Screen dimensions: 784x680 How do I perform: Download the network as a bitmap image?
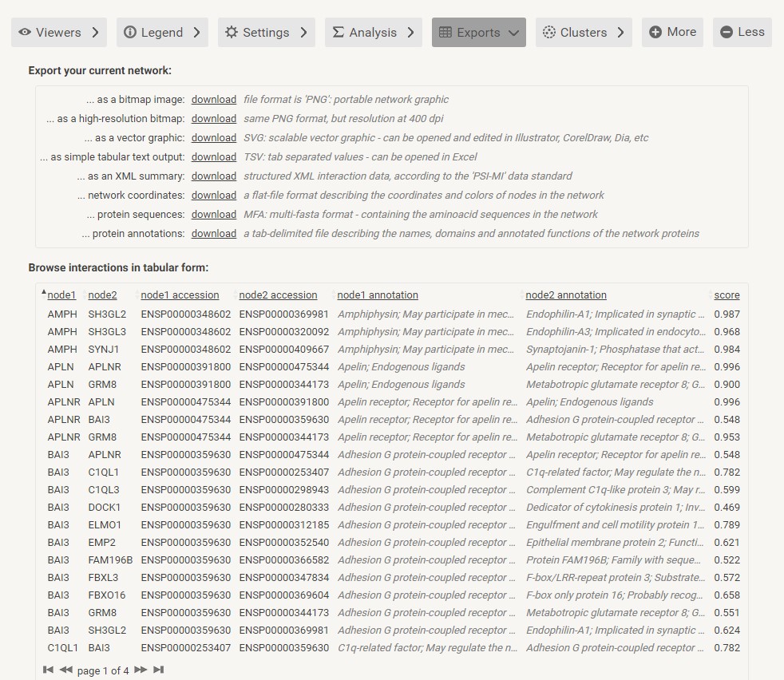point(214,100)
